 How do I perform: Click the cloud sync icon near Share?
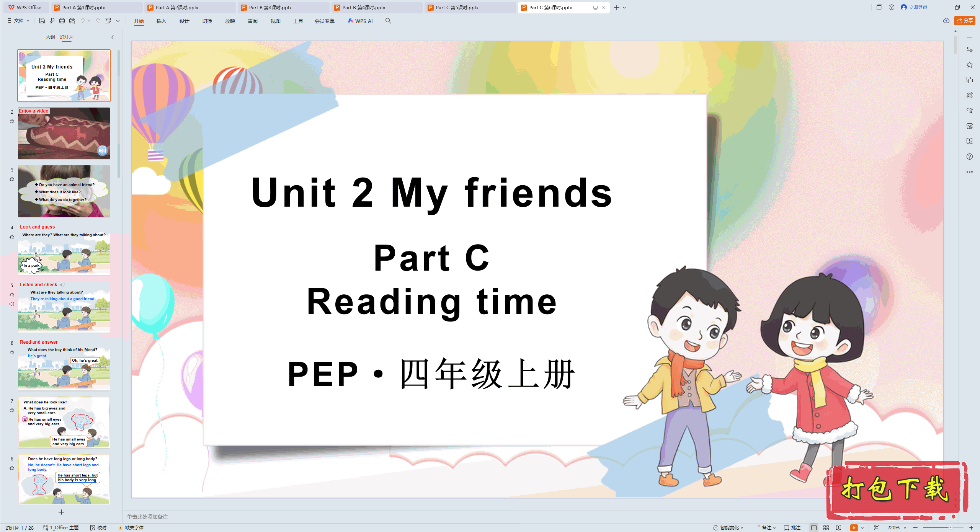[946, 21]
